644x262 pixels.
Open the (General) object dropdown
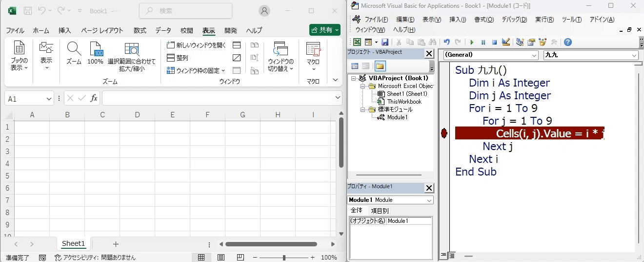pos(535,55)
